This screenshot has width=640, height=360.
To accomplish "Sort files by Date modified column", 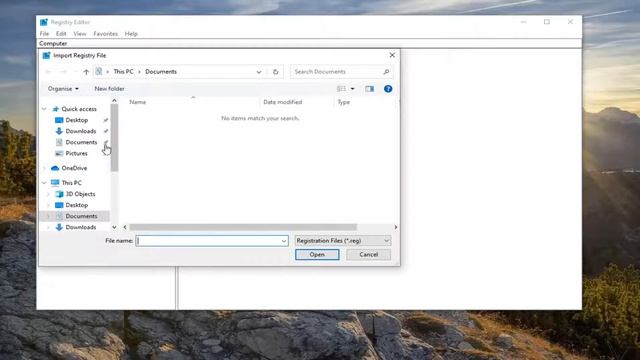I will 282,102.
